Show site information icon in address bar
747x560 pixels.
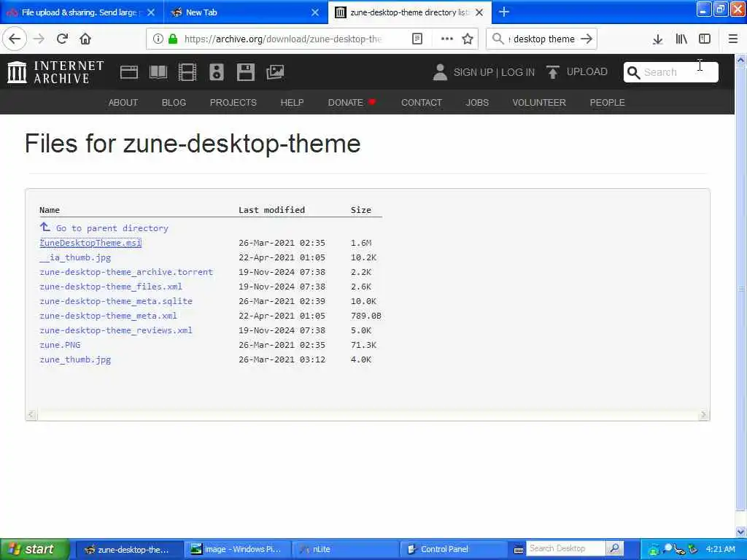pos(158,39)
